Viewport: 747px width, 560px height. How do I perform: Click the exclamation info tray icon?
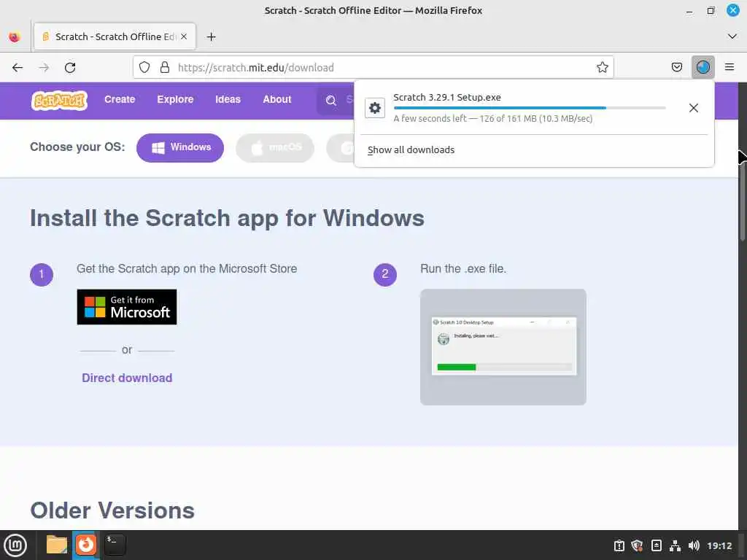point(619,545)
